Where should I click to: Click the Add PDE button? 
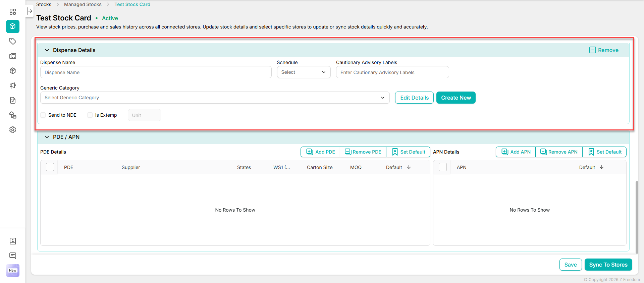(x=321, y=152)
